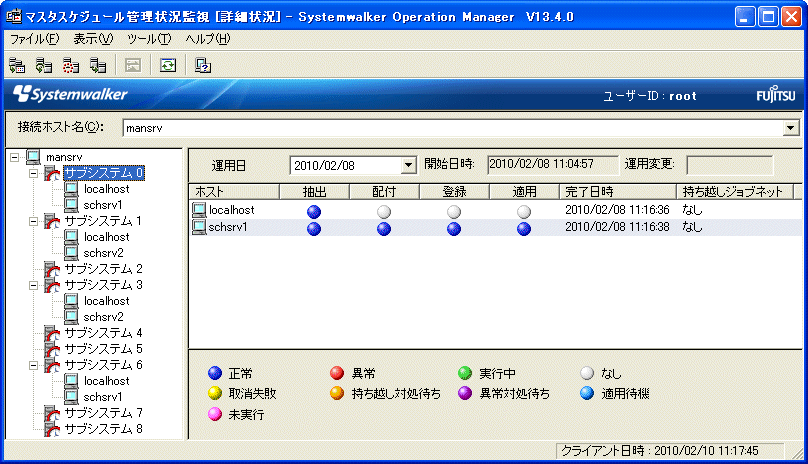Select サブシステム 7 in the tree
This screenshot has width=808, height=464.
[103, 413]
